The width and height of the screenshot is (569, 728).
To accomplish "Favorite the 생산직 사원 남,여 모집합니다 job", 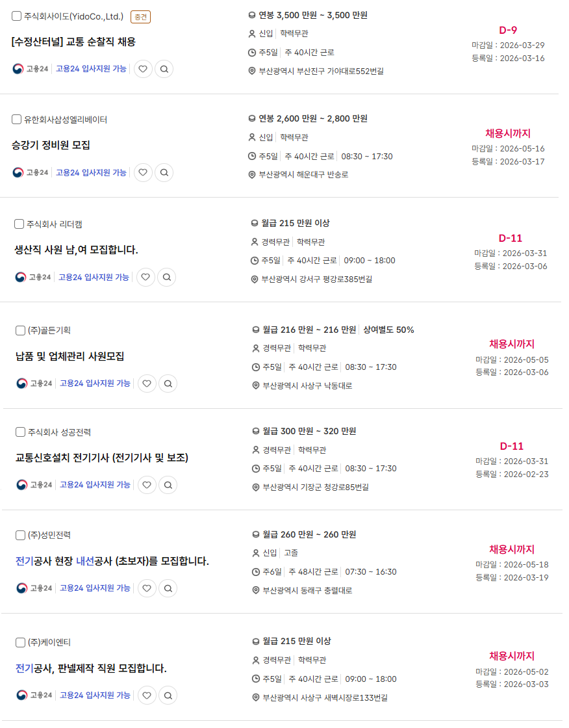I will pos(145,278).
